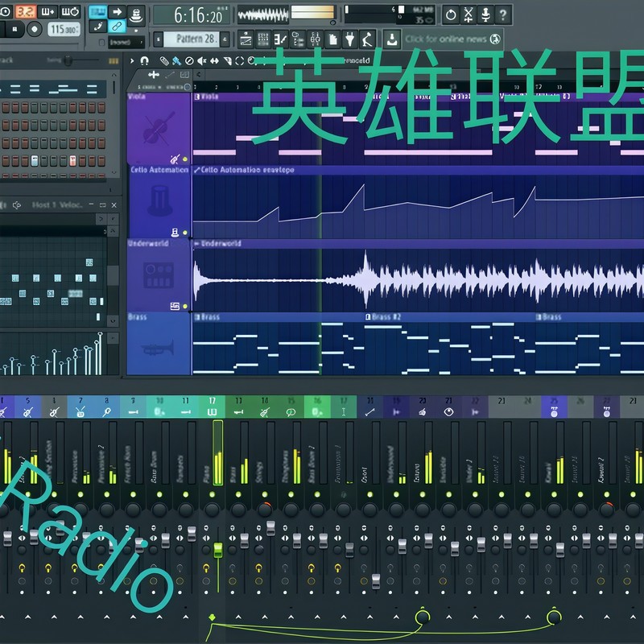
Task: Click the microphone icon at top right
Action: (485, 14)
